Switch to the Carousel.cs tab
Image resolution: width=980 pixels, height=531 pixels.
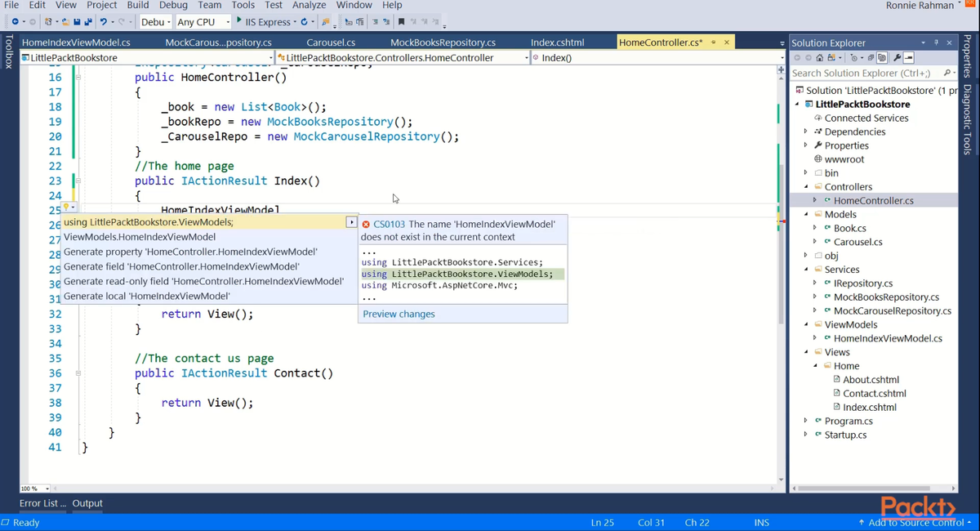(331, 42)
